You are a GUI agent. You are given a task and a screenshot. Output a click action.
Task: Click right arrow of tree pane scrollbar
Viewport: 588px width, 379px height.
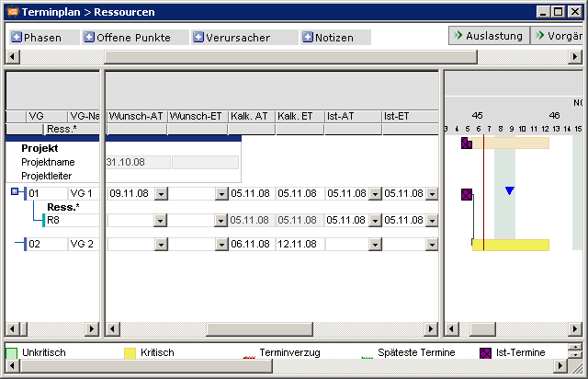[91, 329]
